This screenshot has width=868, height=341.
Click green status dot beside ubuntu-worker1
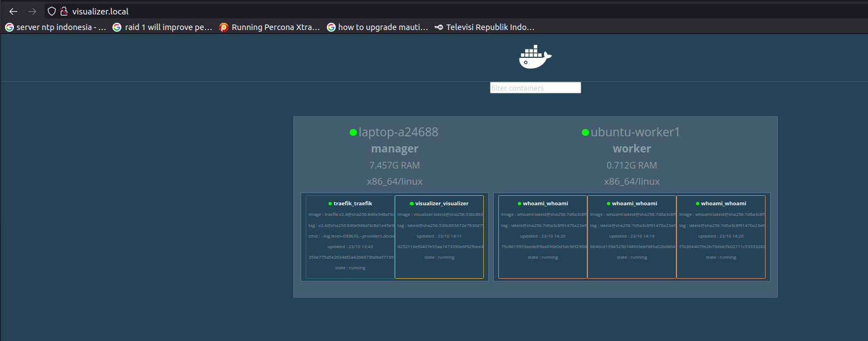click(585, 132)
